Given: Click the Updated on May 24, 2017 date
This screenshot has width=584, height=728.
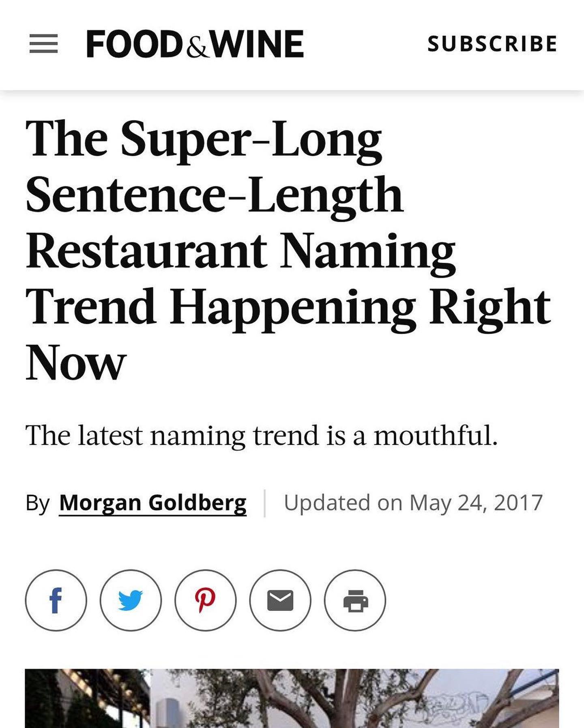Looking at the screenshot, I should [x=413, y=503].
